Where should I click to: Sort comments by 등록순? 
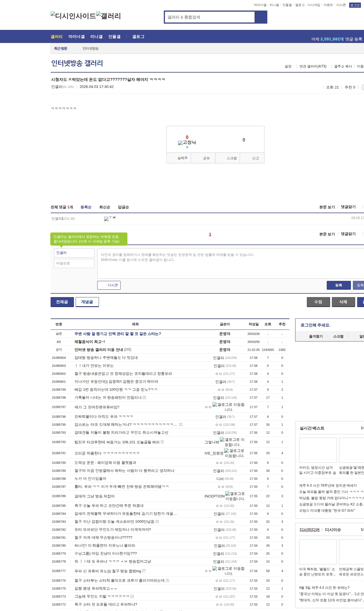coord(86,207)
